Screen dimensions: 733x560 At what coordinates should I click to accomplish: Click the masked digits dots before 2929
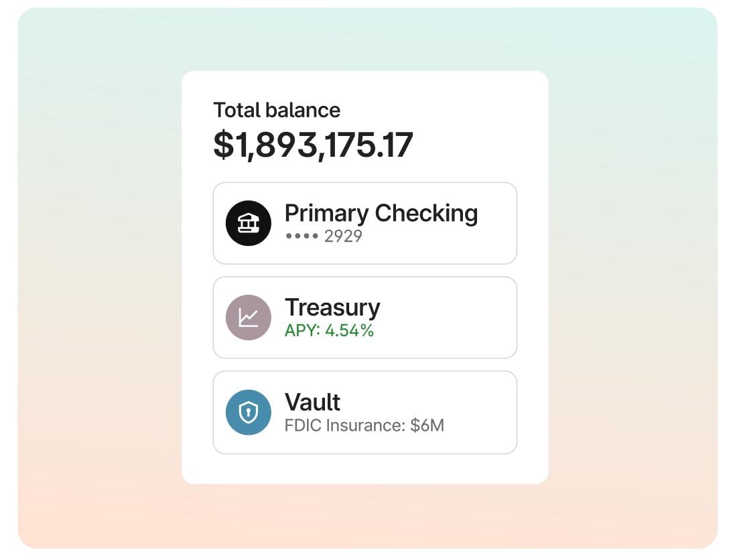click(302, 236)
